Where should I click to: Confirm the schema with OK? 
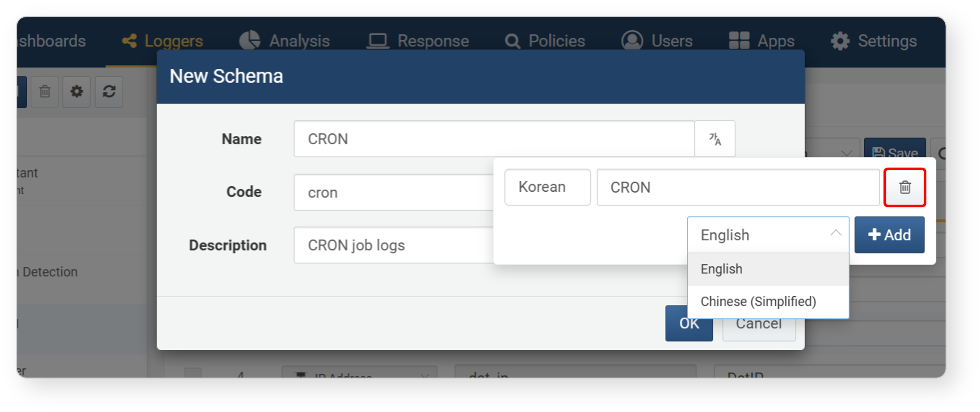coord(689,324)
